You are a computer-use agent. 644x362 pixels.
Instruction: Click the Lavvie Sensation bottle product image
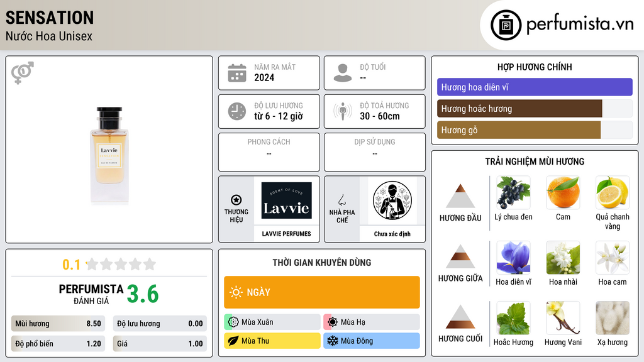click(109, 155)
